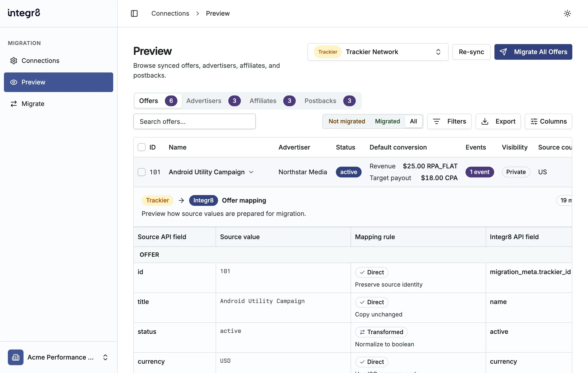Open the Trackier Network connection dropdown
588x373 pixels.
click(x=378, y=52)
